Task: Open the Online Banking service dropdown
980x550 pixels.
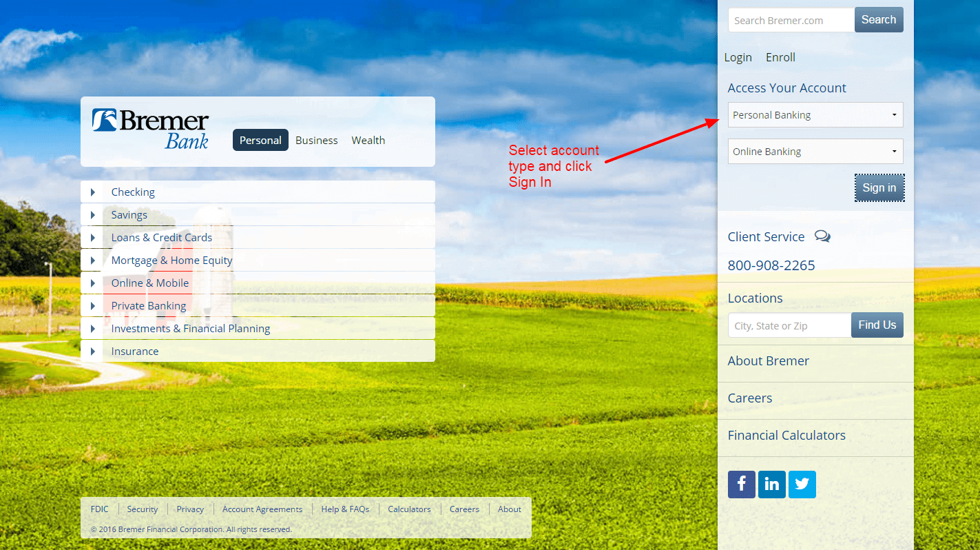Action: point(815,152)
